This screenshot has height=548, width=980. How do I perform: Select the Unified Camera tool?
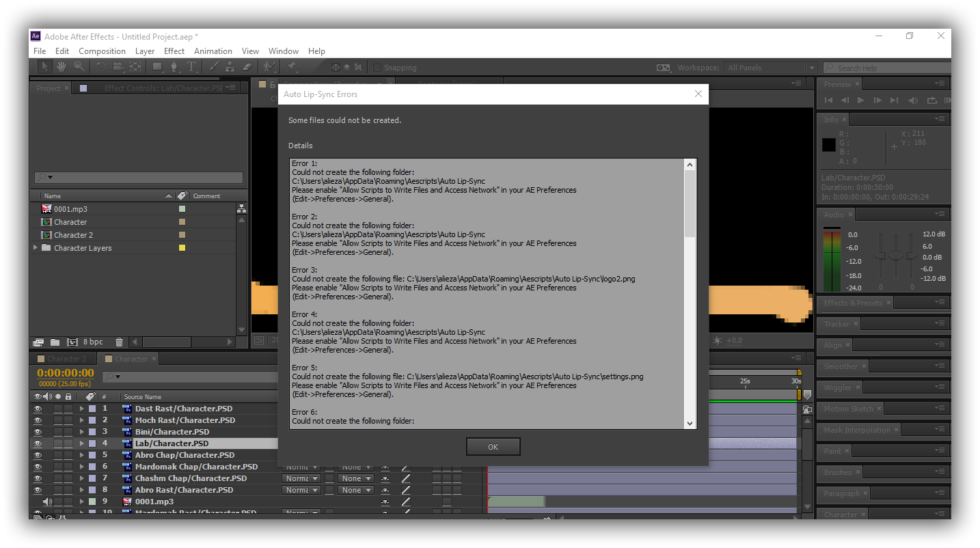pos(118,66)
